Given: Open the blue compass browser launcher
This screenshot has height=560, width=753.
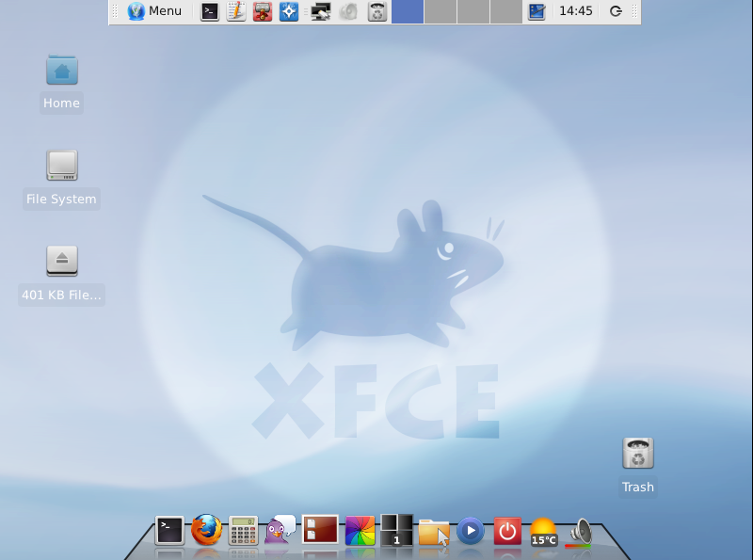Looking at the screenshot, I should [289, 11].
